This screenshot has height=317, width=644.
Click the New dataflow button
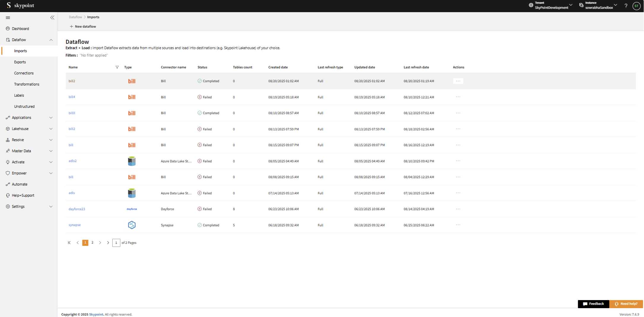pos(83,26)
